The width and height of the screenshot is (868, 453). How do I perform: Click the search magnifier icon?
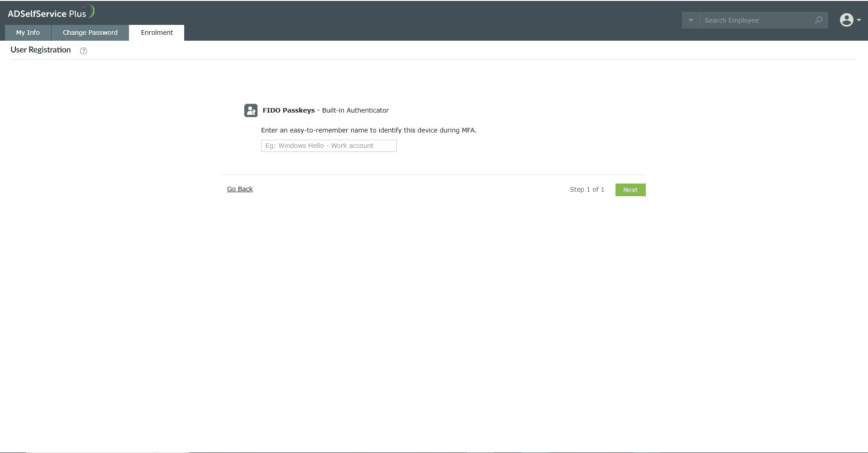pos(819,20)
